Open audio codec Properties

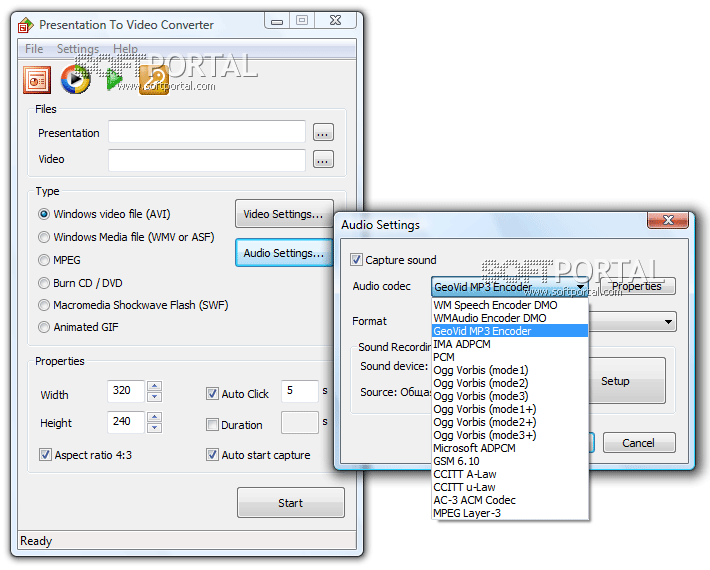[x=637, y=286]
